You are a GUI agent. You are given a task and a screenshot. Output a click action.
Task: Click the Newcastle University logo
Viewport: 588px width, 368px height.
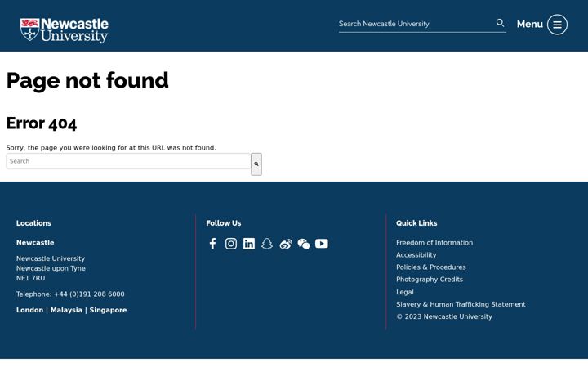[x=65, y=30]
